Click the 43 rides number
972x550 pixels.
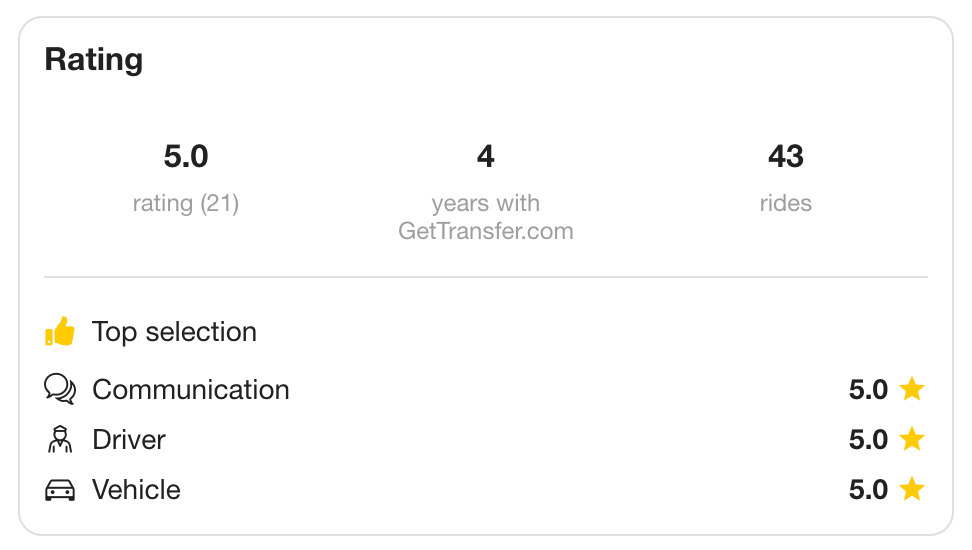point(786,156)
